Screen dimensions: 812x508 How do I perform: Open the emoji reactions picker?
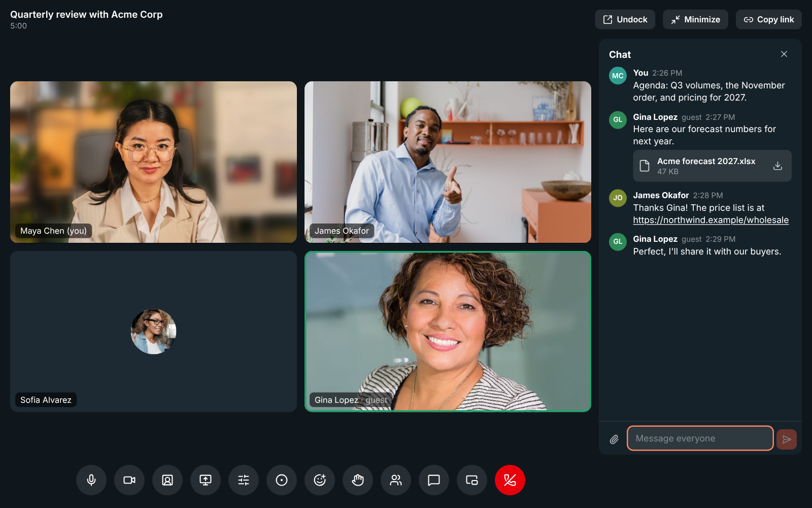click(x=320, y=480)
